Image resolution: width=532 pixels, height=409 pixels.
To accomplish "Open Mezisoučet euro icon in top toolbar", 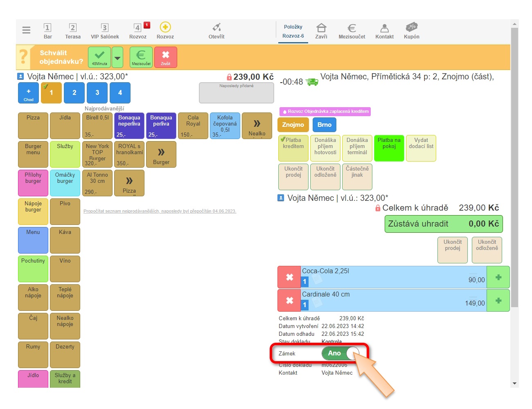I will (x=352, y=28).
